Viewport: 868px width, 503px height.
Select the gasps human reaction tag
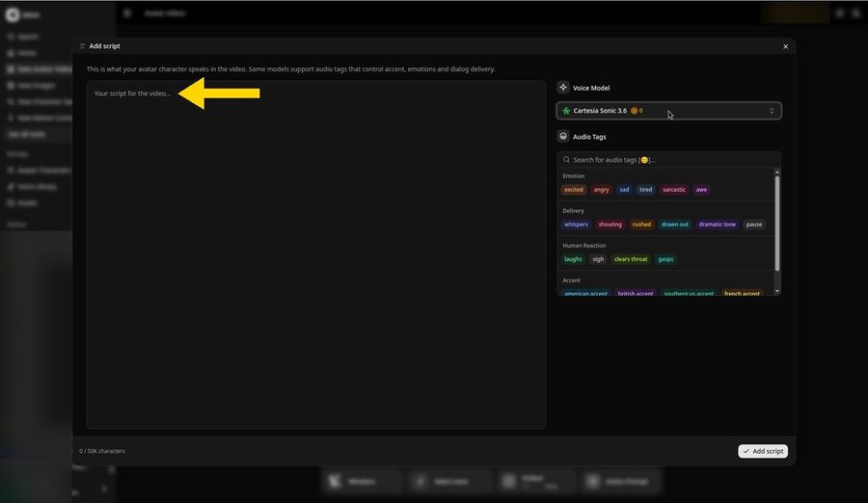[x=665, y=259]
